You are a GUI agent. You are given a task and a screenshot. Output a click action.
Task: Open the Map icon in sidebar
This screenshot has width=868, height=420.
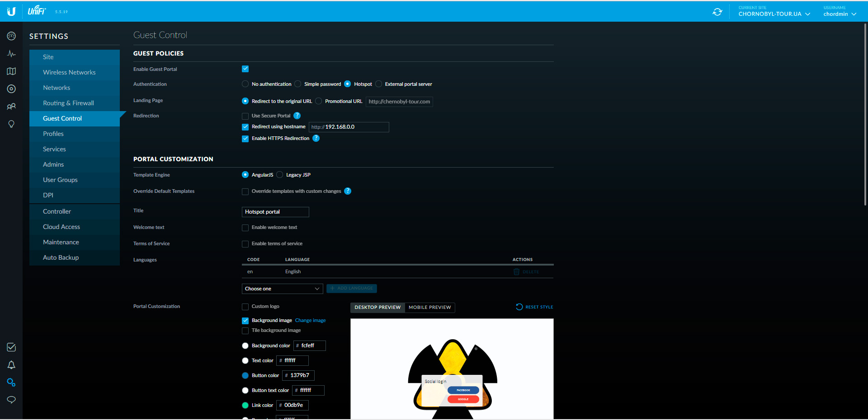(11, 71)
